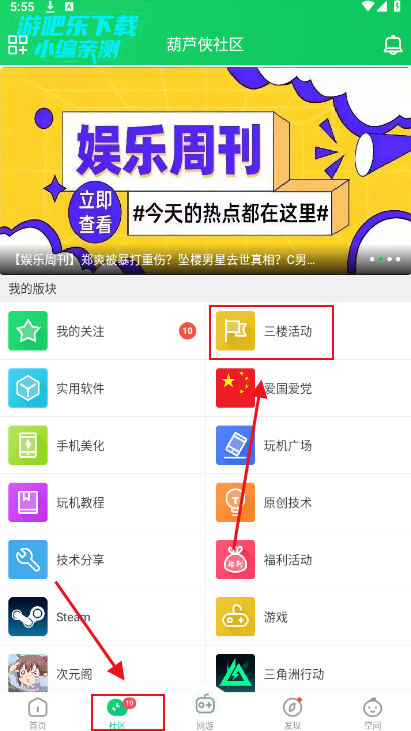Image resolution: width=411 pixels, height=731 pixels.
Task: Open the 娱乐周刊 banner
Action: pyautogui.click(x=206, y=171)
